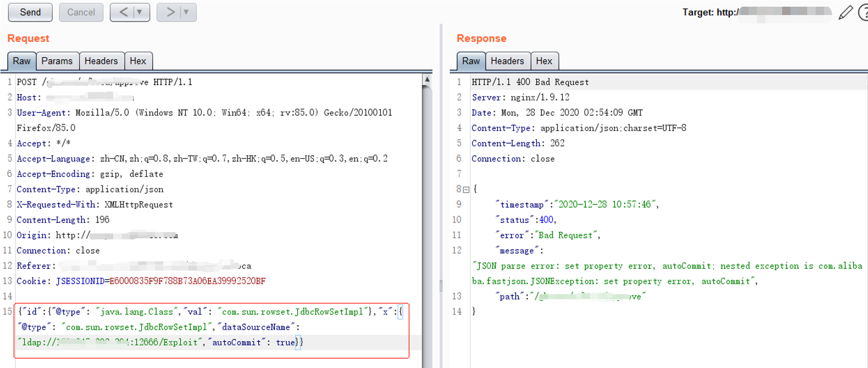The height and width of the screenshot is (368, 868).
Task: Click the Target label at top right
Action: point(710,12)
